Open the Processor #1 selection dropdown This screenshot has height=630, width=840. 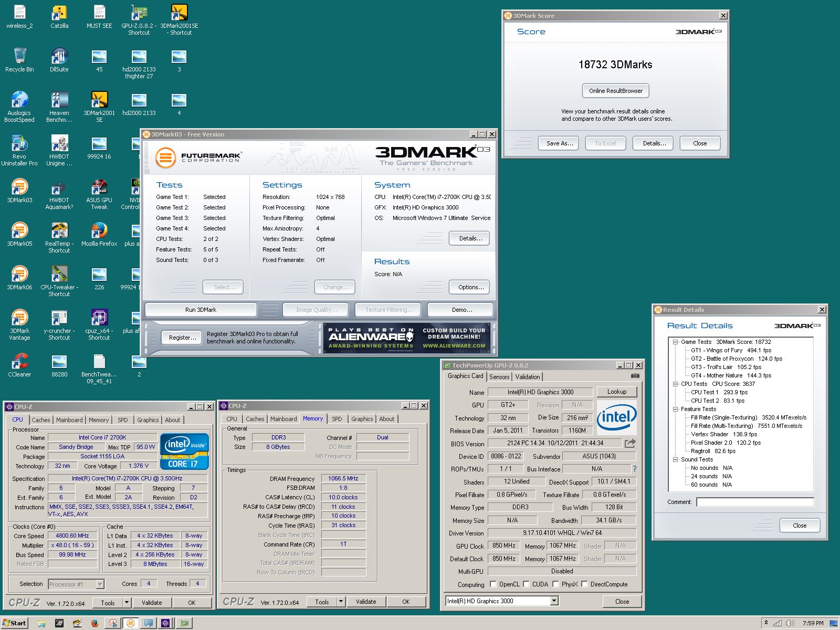[100, 584]
